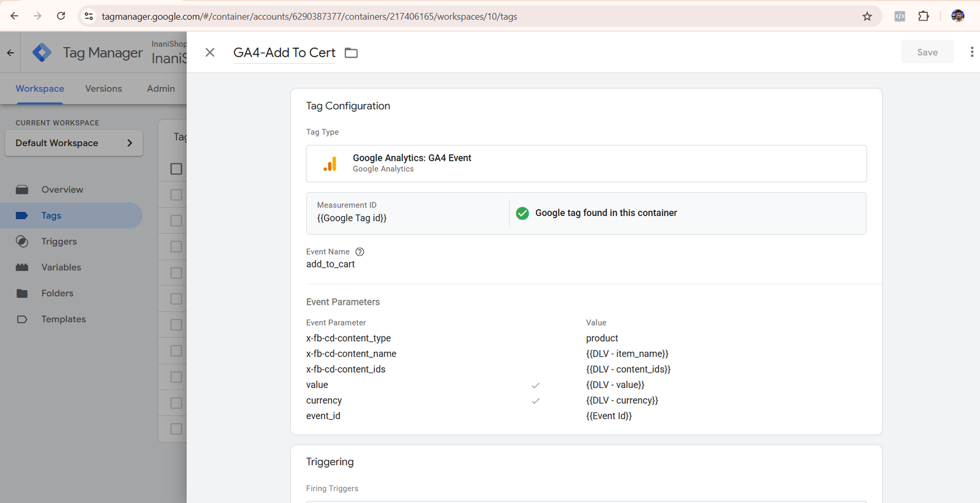Click the check mark beside currency parameter
The image size is (980, 503).
[536, 401]
